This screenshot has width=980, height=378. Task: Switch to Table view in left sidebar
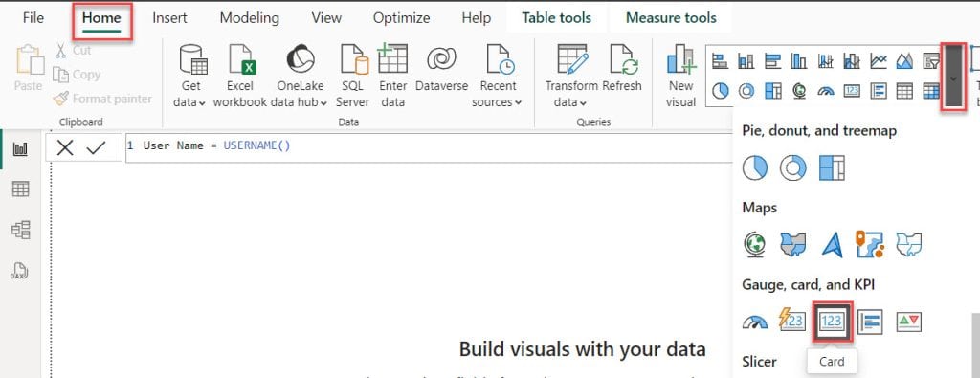[x=21, y=189]
